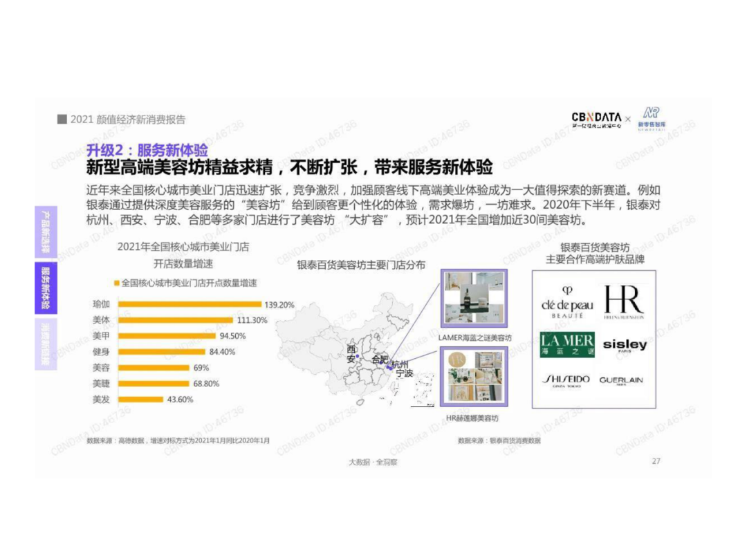This screenshot has height=560, width=747.
Task: Click the 2021 颜值经济新消费报告 title
Action: 128,120
